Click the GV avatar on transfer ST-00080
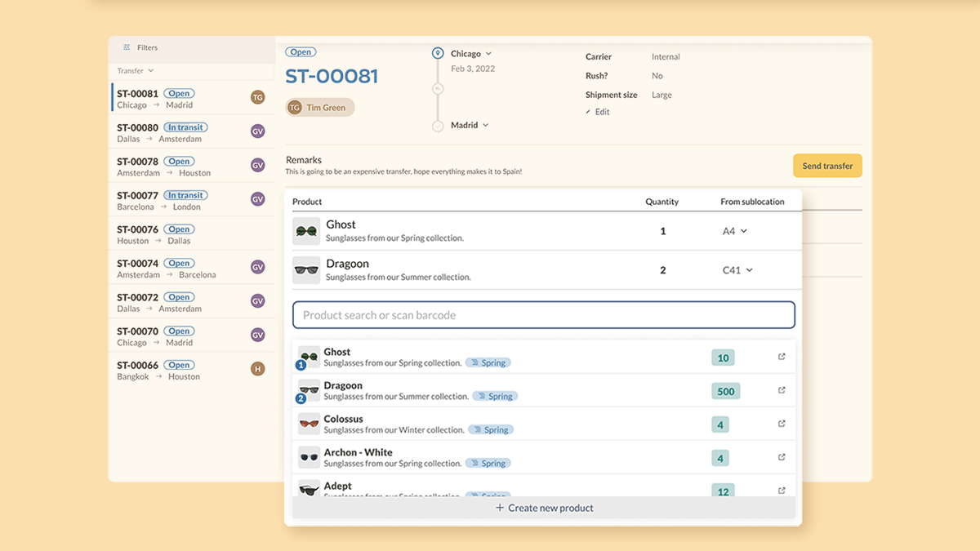The width and height of the screenshot is (980, 551). pyautogui.click(x=258, y=131)
